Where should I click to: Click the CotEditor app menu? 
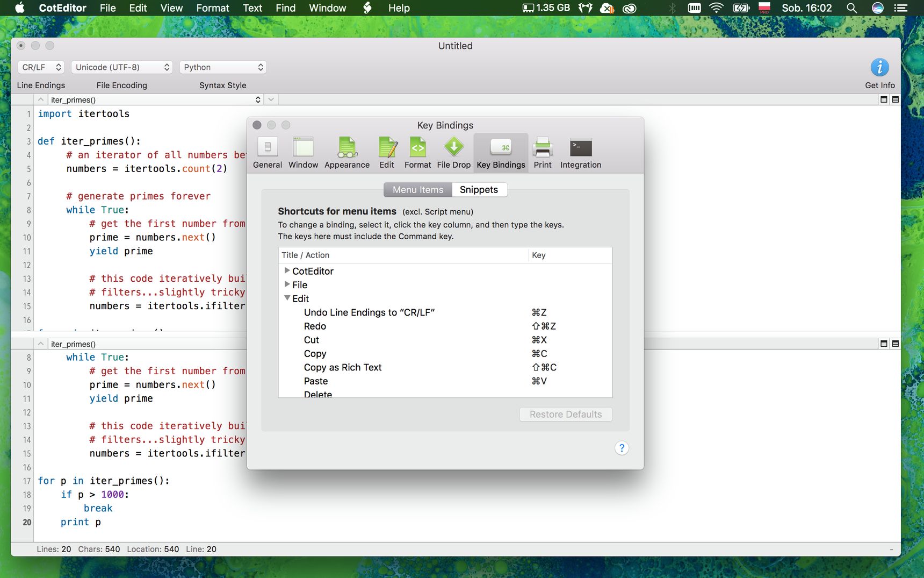[62, 8]
